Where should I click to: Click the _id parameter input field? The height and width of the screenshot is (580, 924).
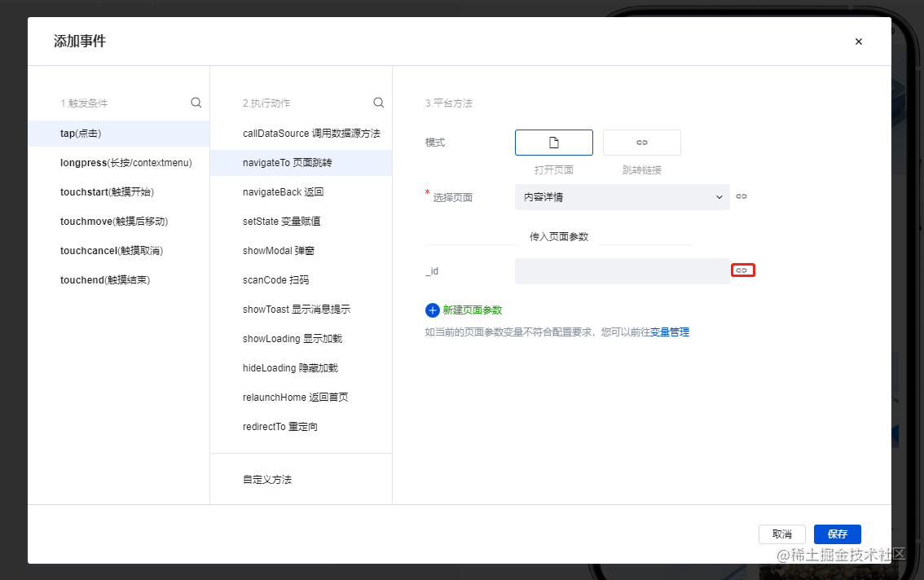(x=623, y=271)
